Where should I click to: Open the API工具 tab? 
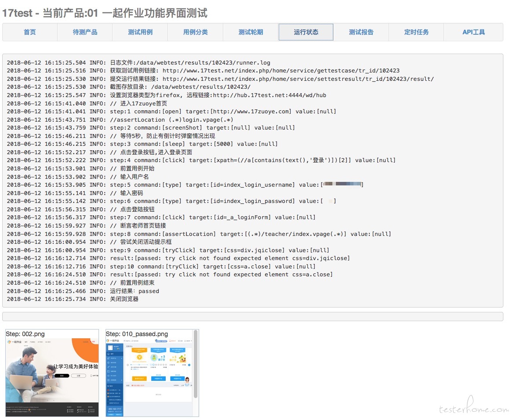tap(474, 32)
